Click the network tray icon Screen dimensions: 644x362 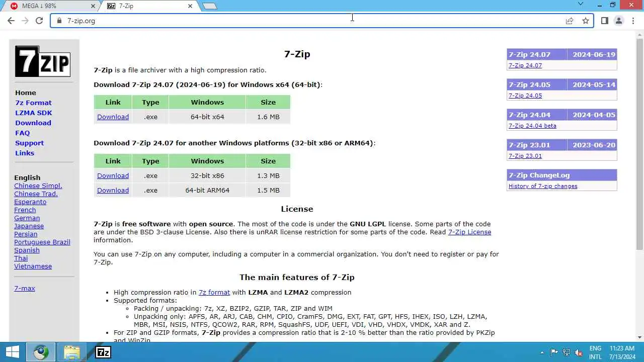pyautogui.click(x=567, y=352)
